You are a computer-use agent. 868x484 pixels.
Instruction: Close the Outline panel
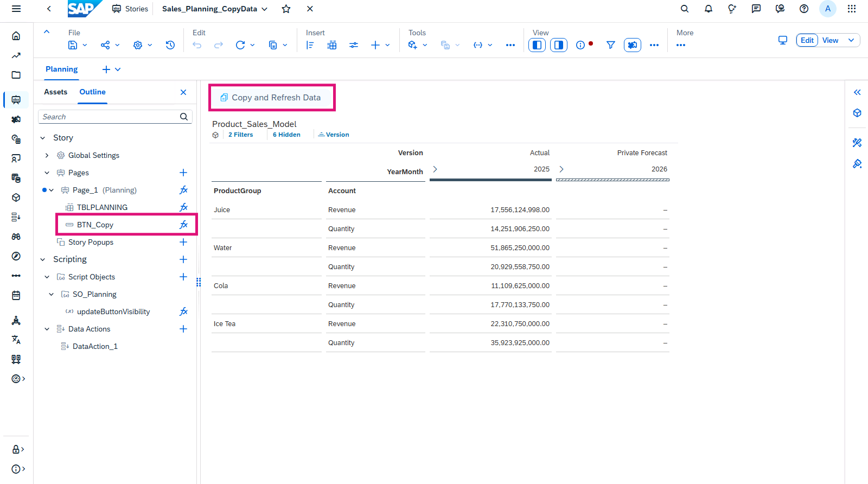coord(183,92)
